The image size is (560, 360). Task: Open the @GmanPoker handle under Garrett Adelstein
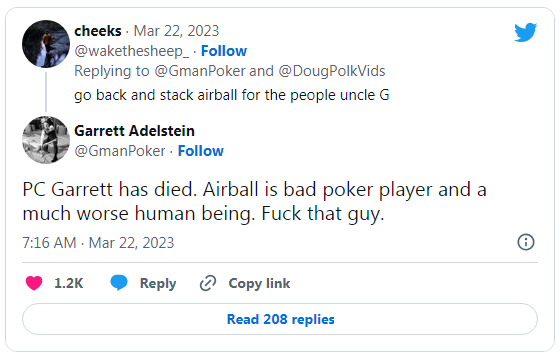coord(120,151)
